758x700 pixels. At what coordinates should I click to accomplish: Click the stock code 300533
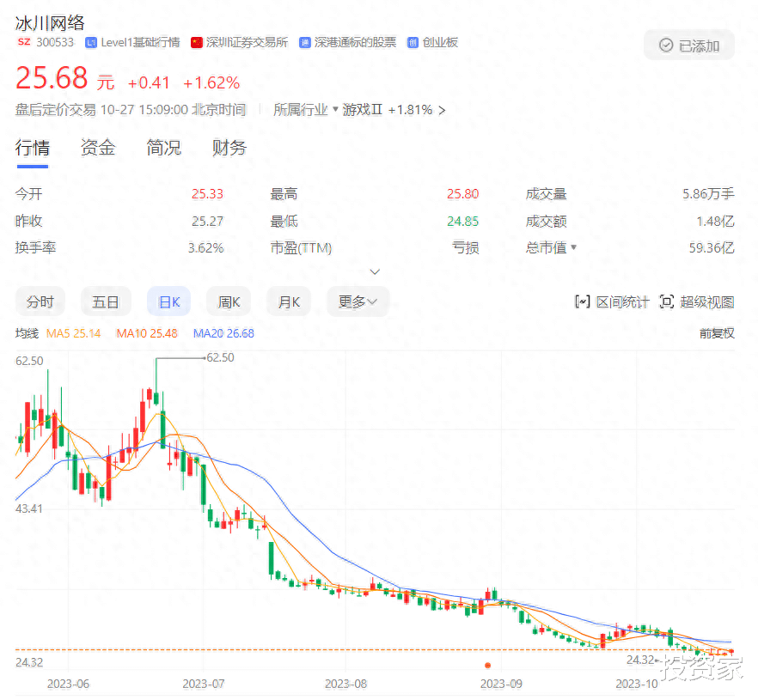click(x=55, y=42)
